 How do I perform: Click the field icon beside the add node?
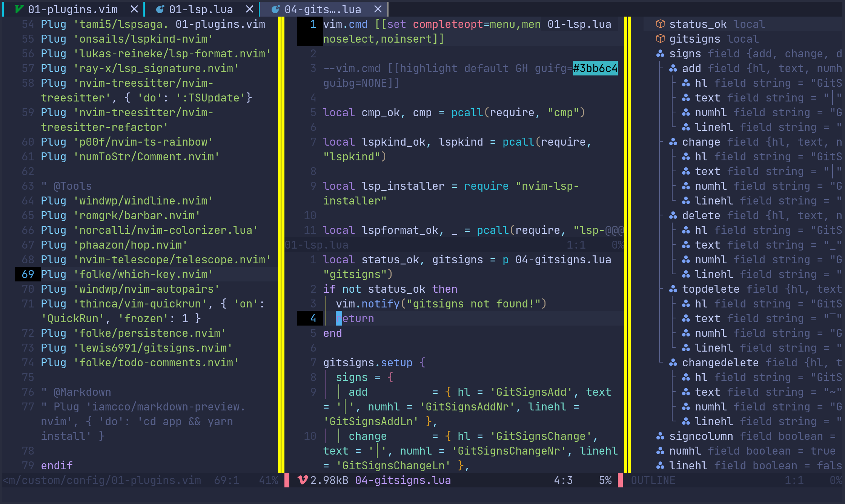pos(673,68)
